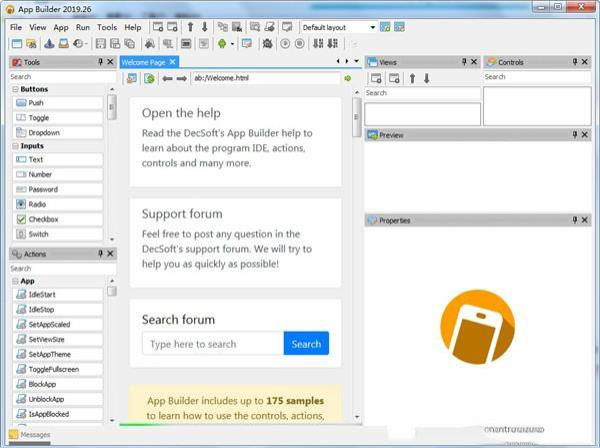Click the back arrow in Welcome Page toolbar
Viewport: 600px width, 448px height.
[167, 78]
